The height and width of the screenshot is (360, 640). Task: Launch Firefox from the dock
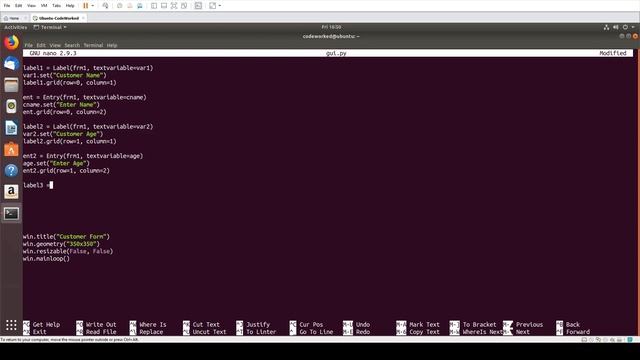click(11, 42)
